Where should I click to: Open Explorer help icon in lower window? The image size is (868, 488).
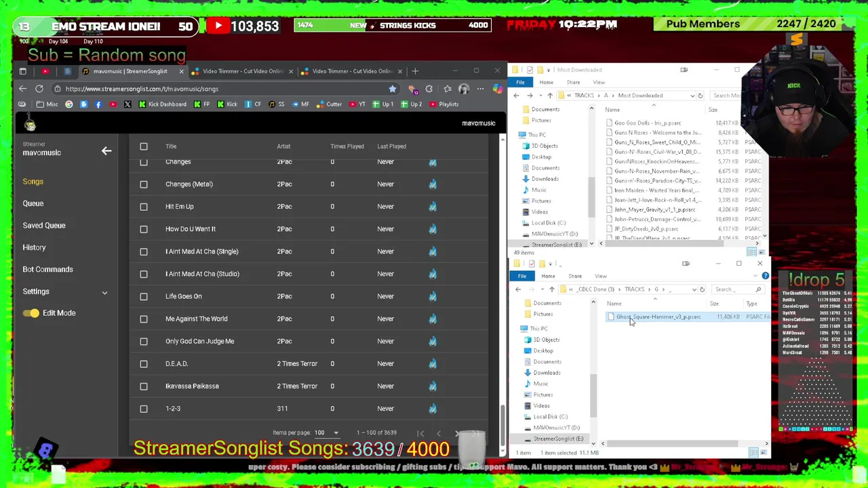coord(765,276)
